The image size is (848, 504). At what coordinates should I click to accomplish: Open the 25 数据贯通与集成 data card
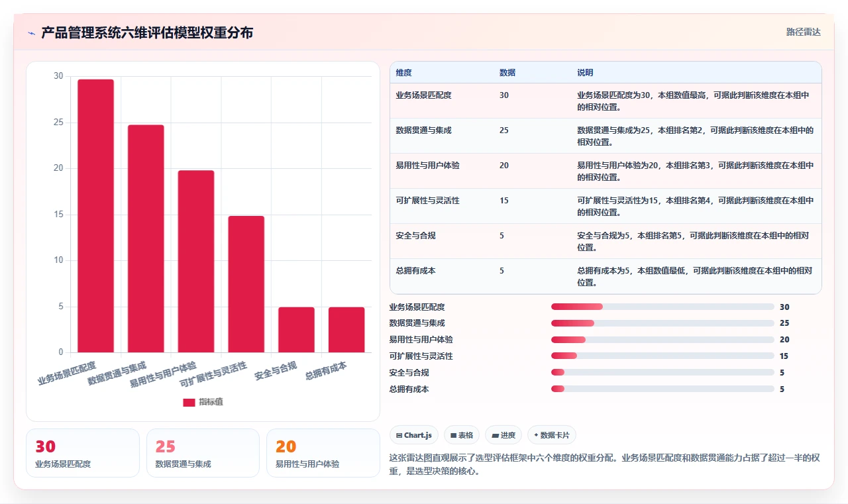(203, 453)
